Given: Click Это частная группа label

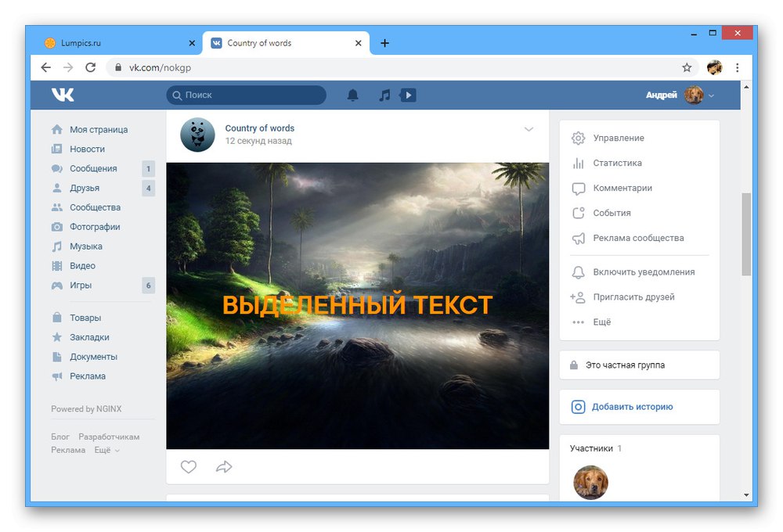Looking at the screenshot, I should [625, 365].
